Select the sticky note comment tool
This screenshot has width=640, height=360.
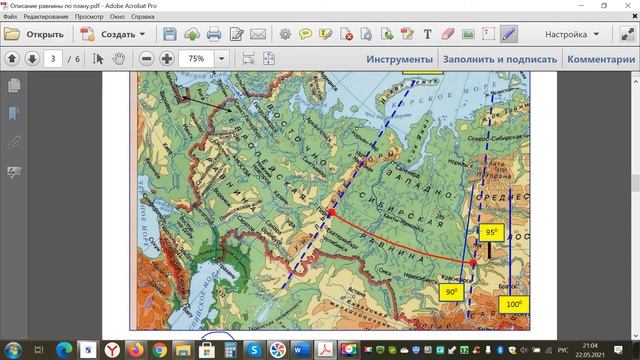pos(305,34)
